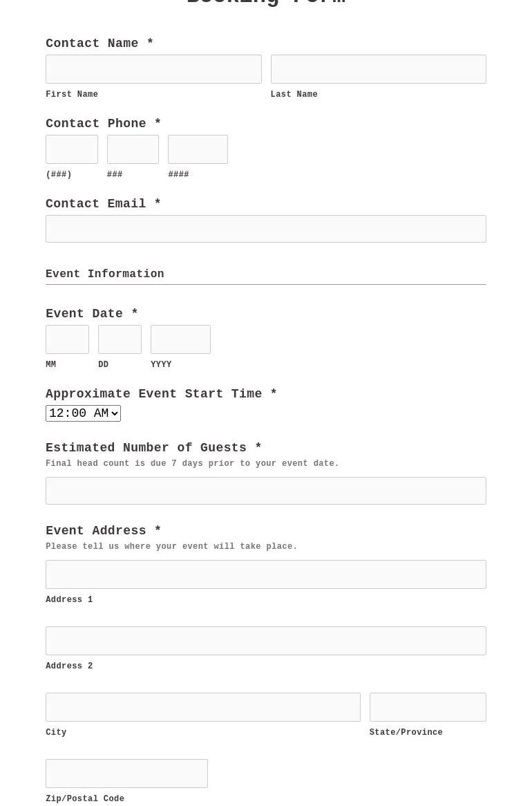Image resolution: width=532 pixels, height=806 pixels.
Task: Select the DD event date field
Action: click(x=120, y=339)
